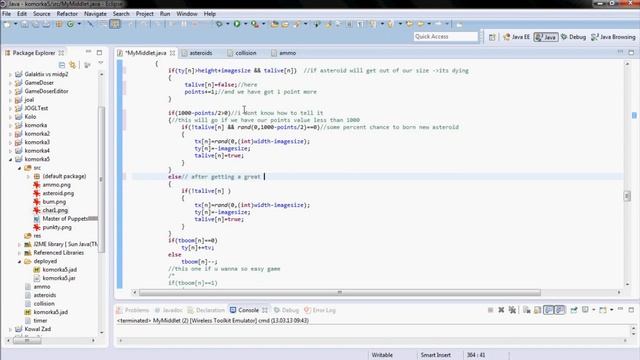The image size is (640, 360).
Task: Expand the J2ME library node
Action: click(x=19, y=244)
